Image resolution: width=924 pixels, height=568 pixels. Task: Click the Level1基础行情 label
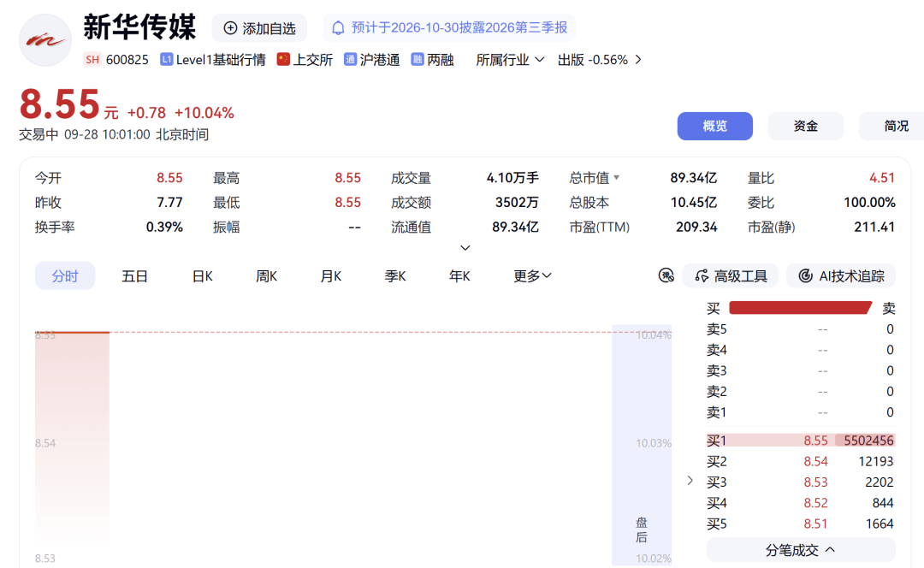coord(221,60)
